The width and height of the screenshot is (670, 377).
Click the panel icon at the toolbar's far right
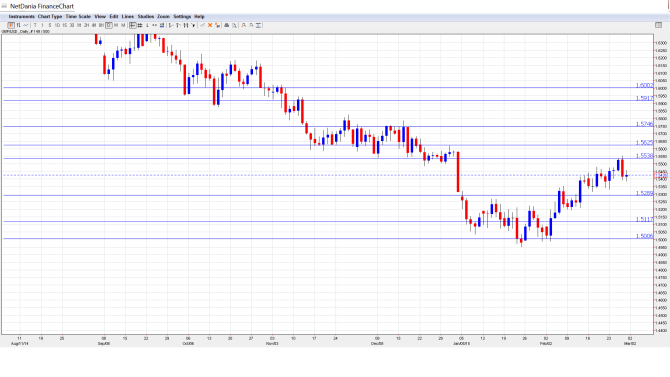pos(658,25)
